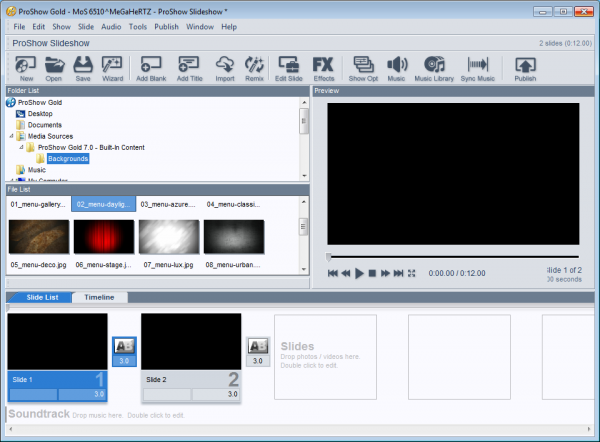The image size is (600, 442).
Task: Switch to the Timeline tab
Action: 99,297
